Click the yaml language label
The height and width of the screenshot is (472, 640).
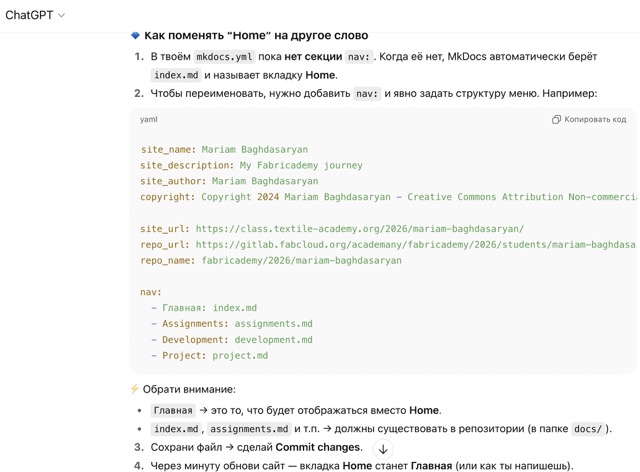[x=149, y=120]
